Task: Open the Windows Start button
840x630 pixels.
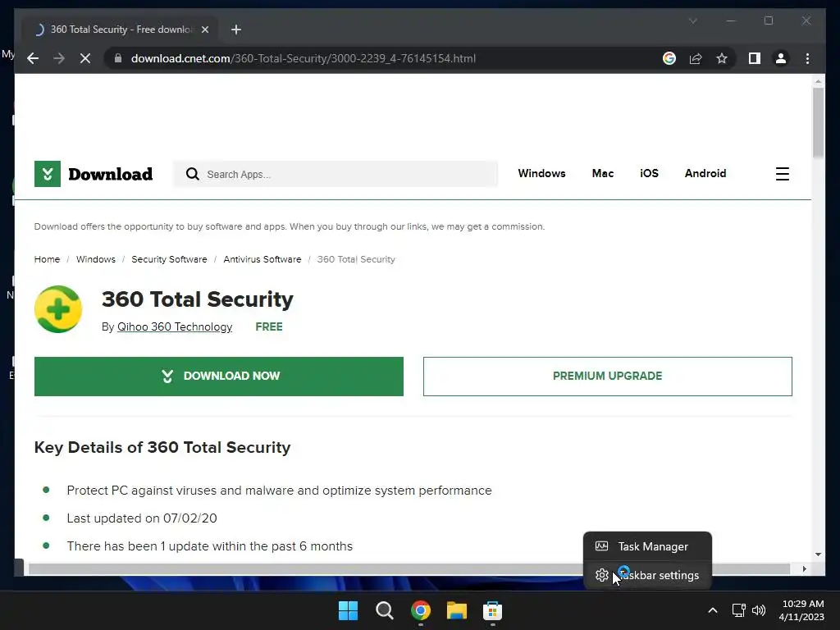Action: pos(348,610)
